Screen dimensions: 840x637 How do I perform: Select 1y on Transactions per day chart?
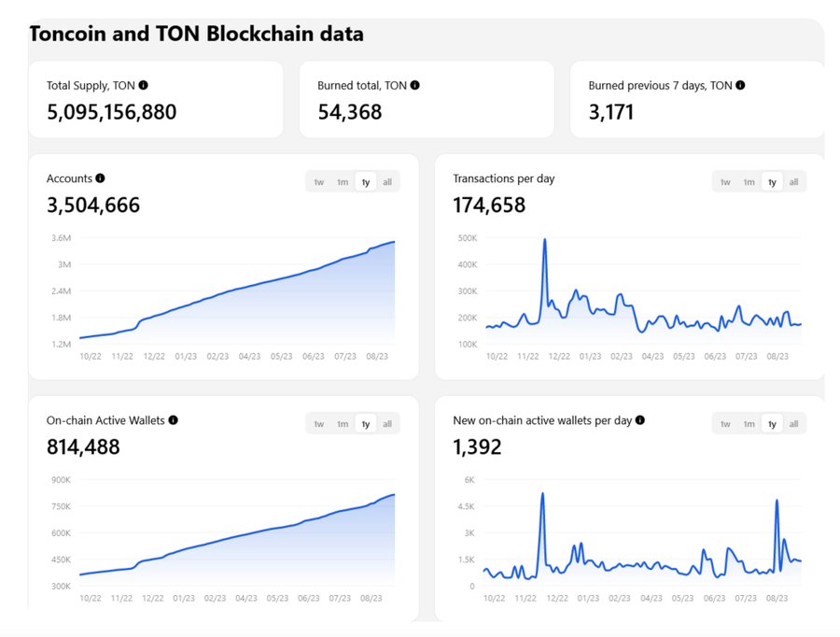click(772, 182)
